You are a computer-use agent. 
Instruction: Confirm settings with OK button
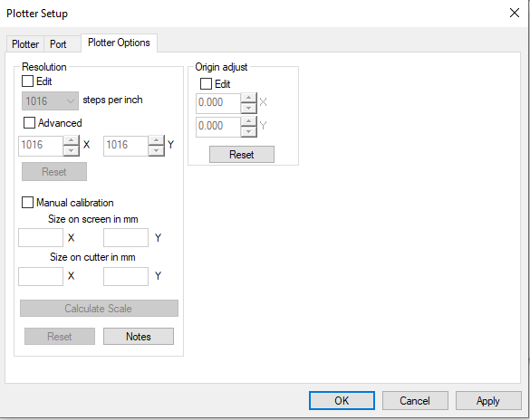click(342, 400)
